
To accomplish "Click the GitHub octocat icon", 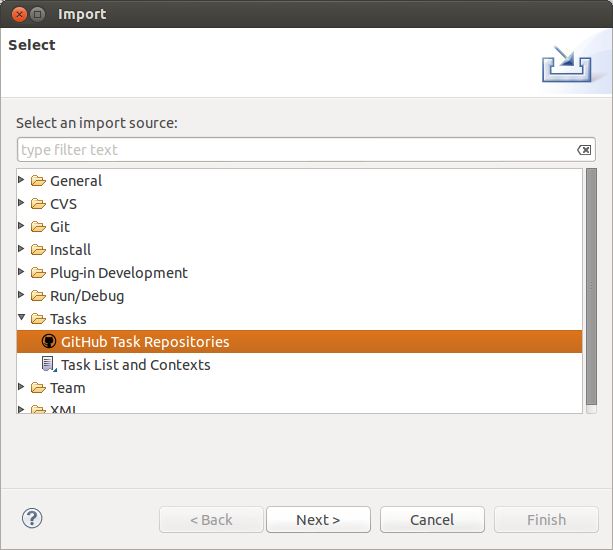I will (49, 341).
